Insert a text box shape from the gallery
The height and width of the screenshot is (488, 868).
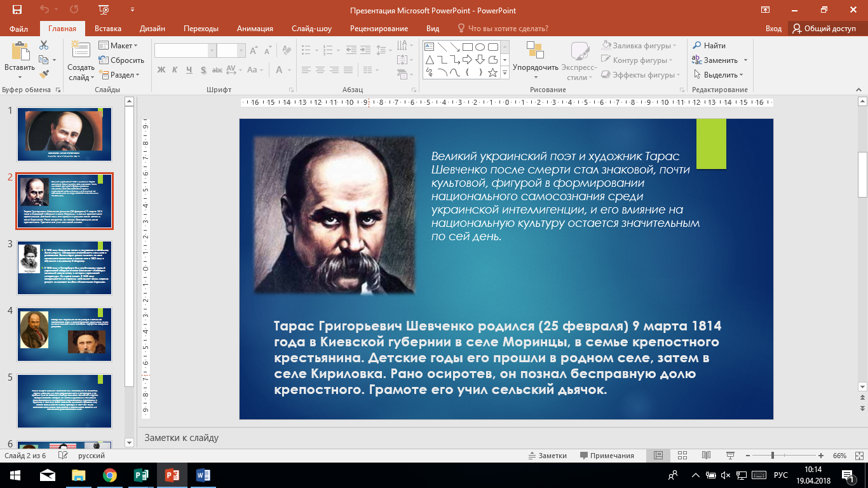click(x=429, y=46)
